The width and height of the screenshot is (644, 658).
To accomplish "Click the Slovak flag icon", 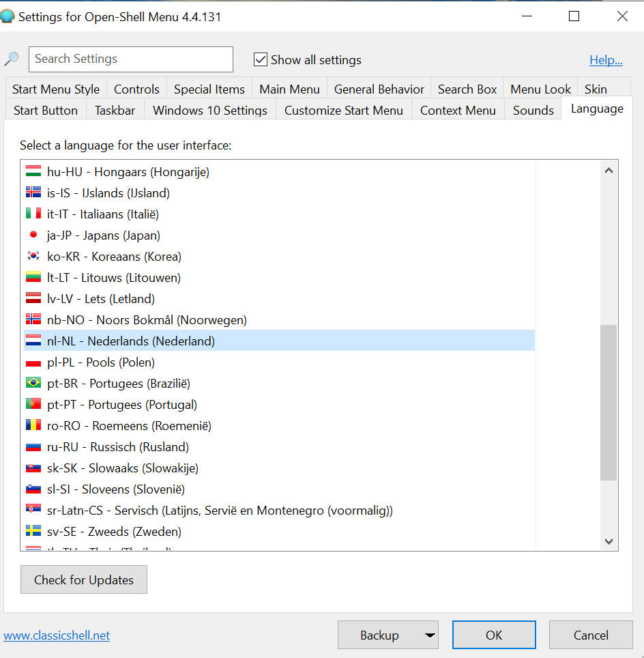I will 33,468.
